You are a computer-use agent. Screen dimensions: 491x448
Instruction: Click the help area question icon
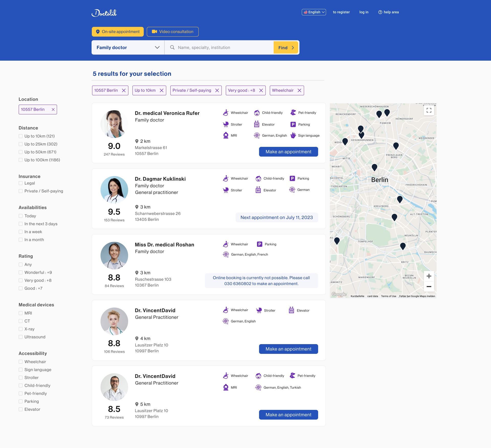coord(380,12)
